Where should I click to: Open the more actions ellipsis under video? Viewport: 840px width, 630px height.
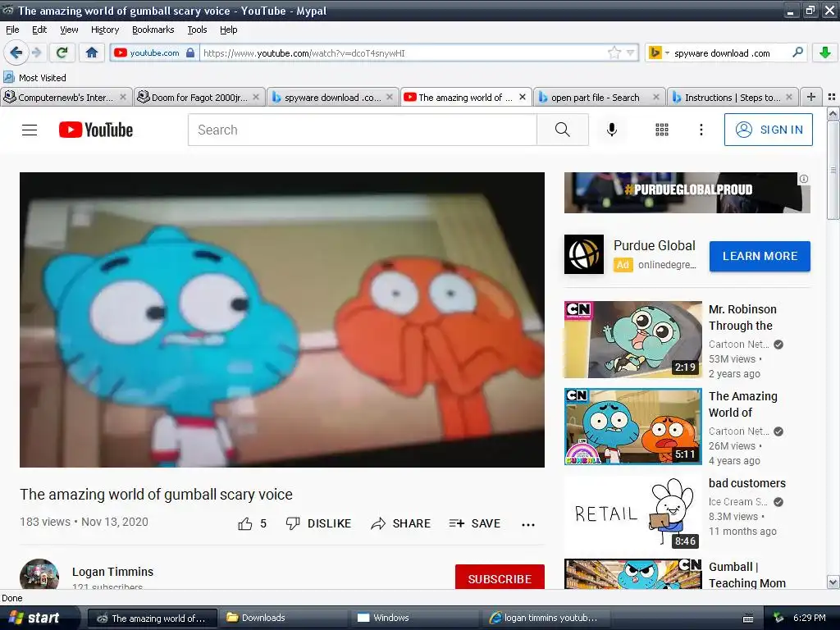click(528, 524)
